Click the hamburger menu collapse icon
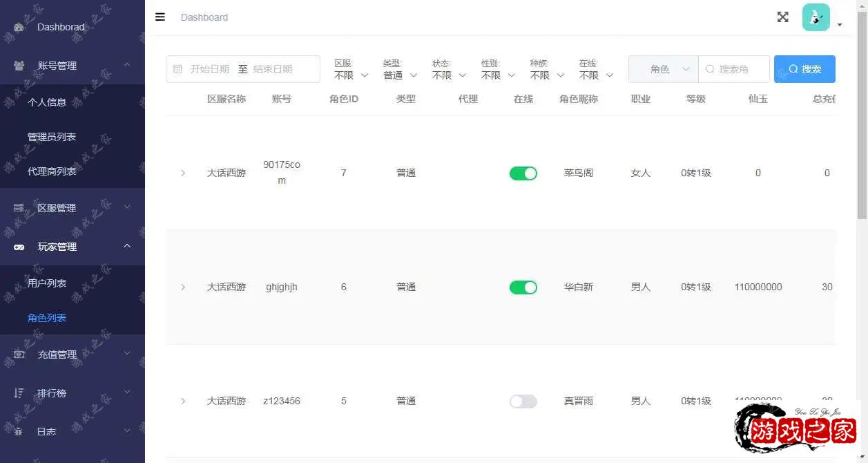The image size is (868, 463). (x=160, y=17)
